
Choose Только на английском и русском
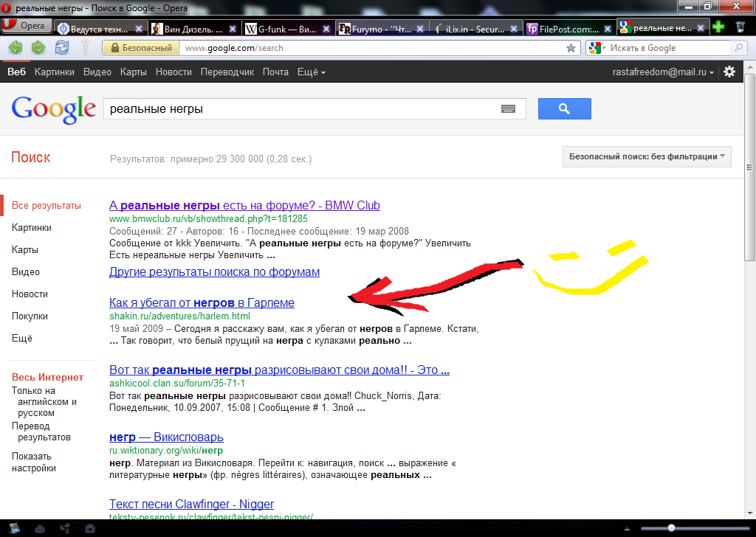click(44, 402)
